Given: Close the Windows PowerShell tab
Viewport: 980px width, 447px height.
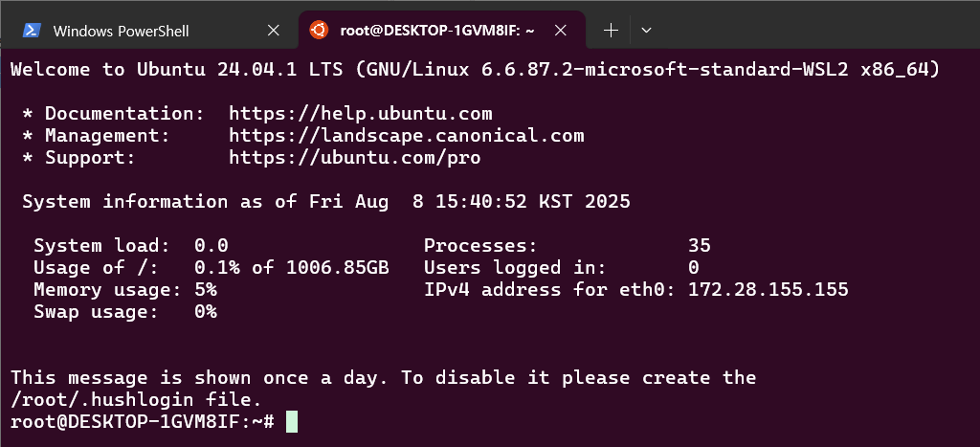Looking at the screenshot, I should coord(274,31).
